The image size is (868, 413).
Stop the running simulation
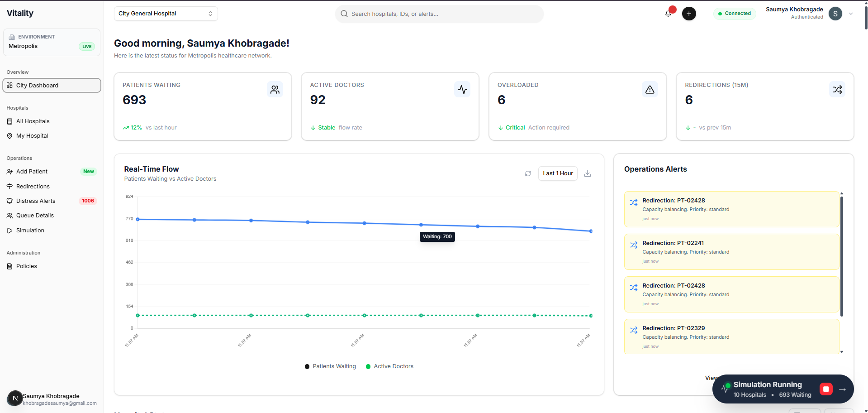click(x=825, y=389)
